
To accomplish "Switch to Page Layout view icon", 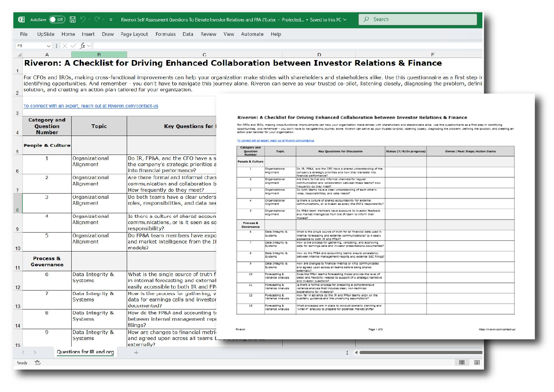I will click(477, 362).
